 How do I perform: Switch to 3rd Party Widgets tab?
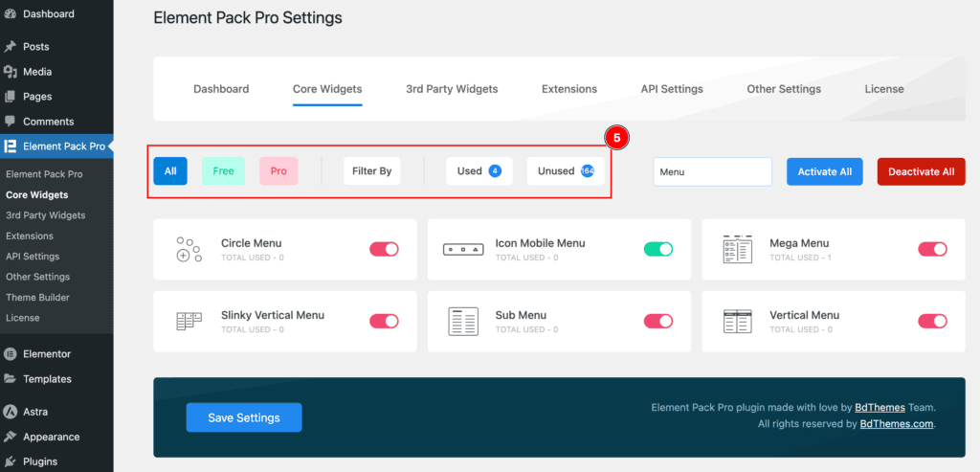452,89
